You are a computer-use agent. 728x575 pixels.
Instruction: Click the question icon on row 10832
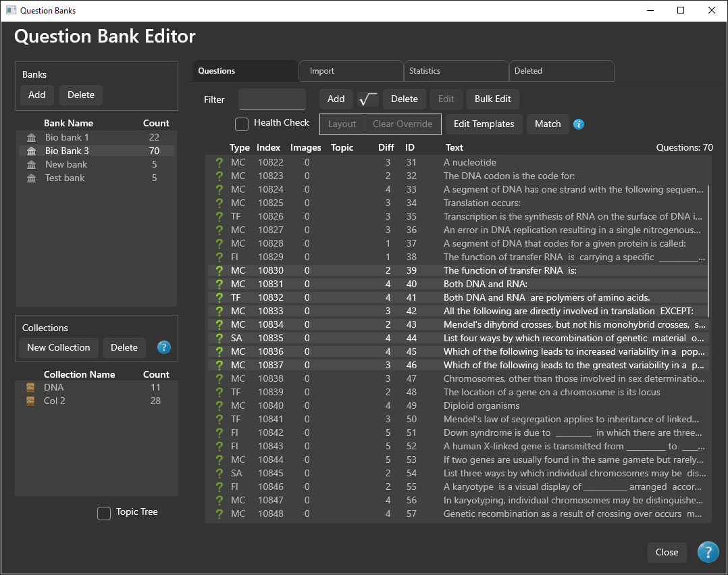[219, 297]
